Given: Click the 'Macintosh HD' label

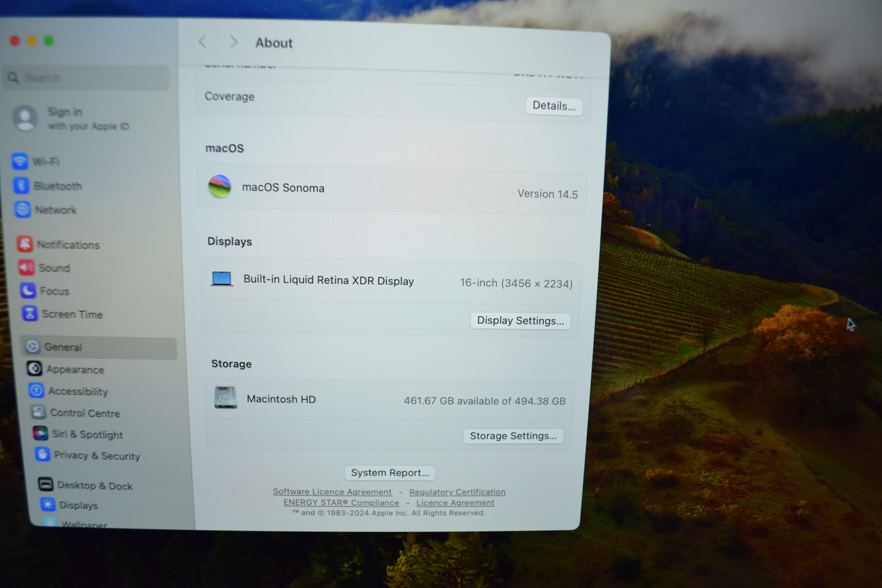Looking at the screenshot, I should 281,399.
